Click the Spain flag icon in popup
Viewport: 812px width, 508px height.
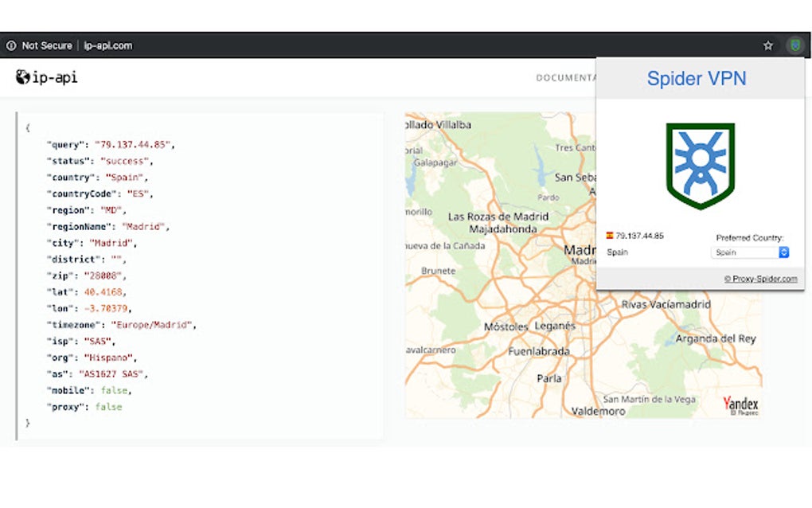[x=610, y=235]
